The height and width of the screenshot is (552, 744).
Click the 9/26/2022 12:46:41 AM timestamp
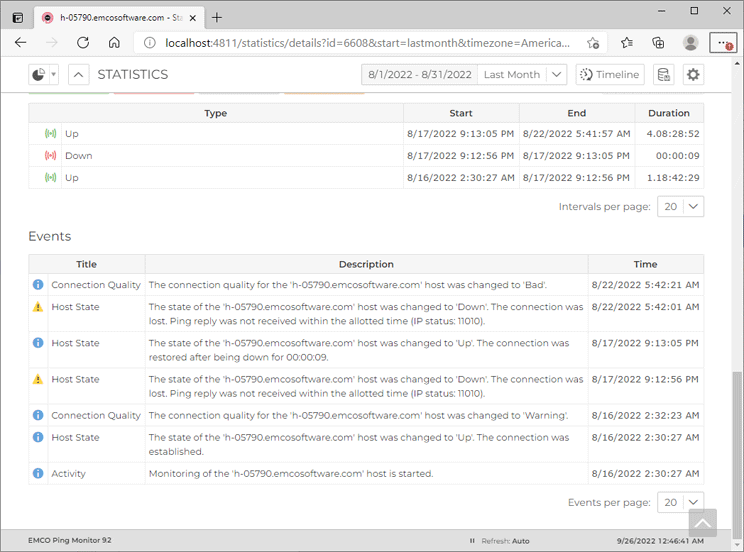point(660,541)
